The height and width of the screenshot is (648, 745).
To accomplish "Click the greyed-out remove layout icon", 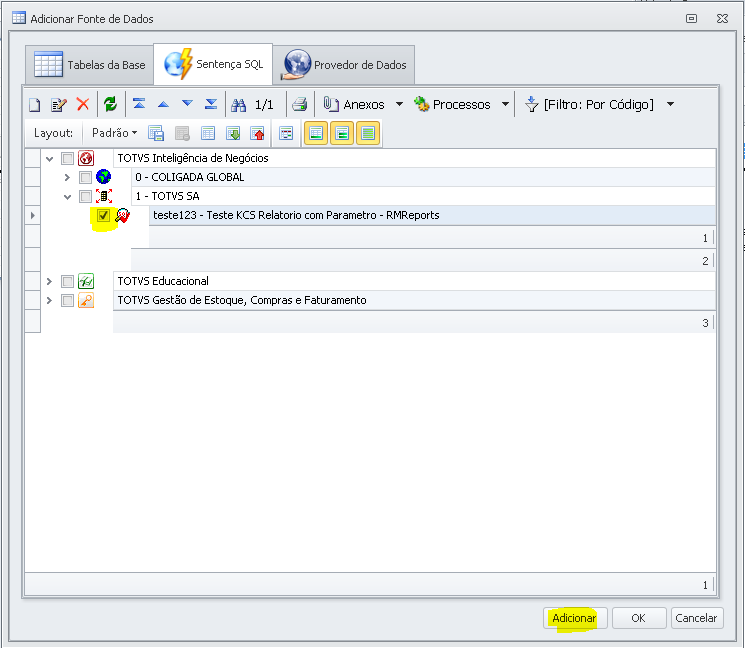I will [182, 133].
